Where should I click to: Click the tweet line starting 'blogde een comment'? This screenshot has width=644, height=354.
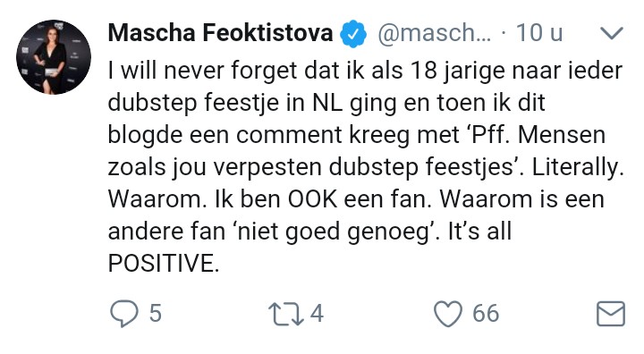pos(357,136)
